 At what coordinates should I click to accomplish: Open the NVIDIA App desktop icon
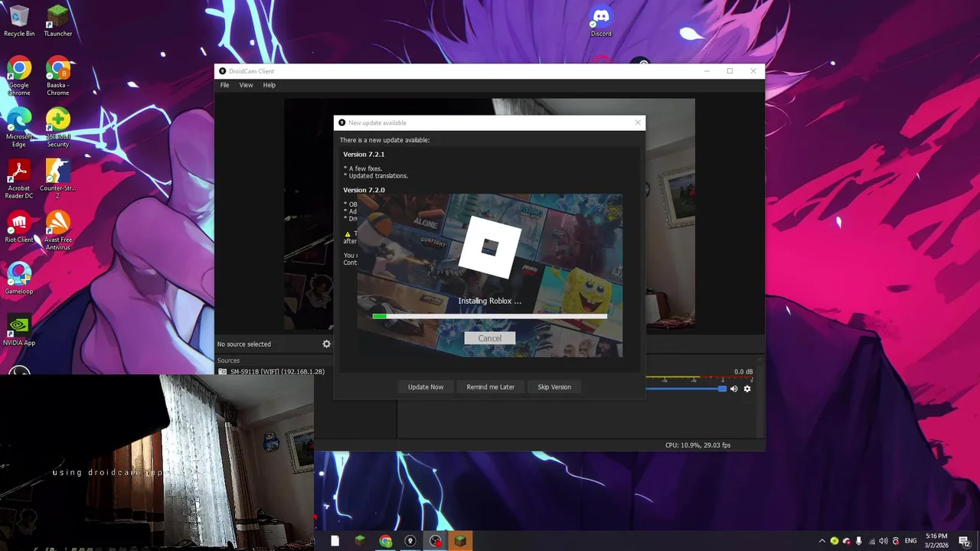pyautogui.click(x=19, y=330)
